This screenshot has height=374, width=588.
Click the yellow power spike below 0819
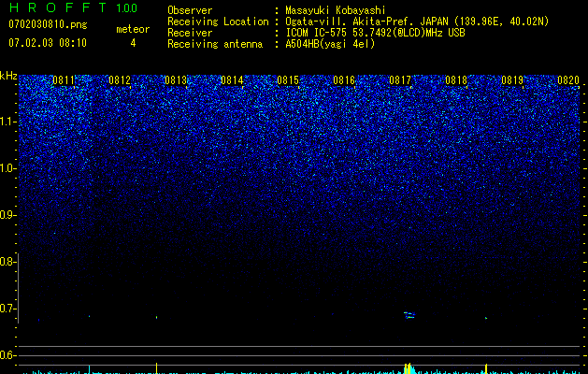pos(486,368)
